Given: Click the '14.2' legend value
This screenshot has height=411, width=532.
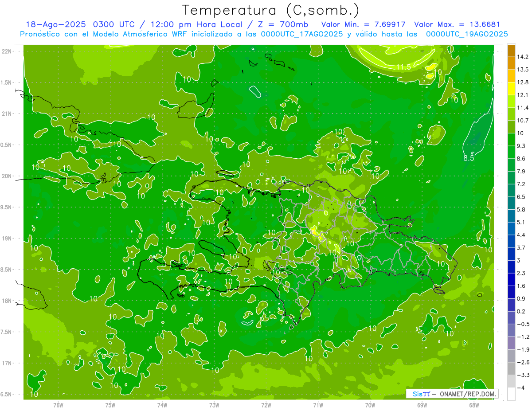Looking at the screenshot, I should (523, 57).
